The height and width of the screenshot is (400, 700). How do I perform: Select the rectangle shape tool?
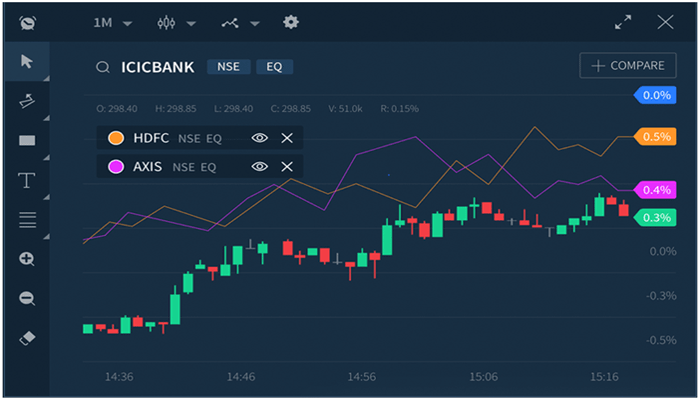[27, 141]
